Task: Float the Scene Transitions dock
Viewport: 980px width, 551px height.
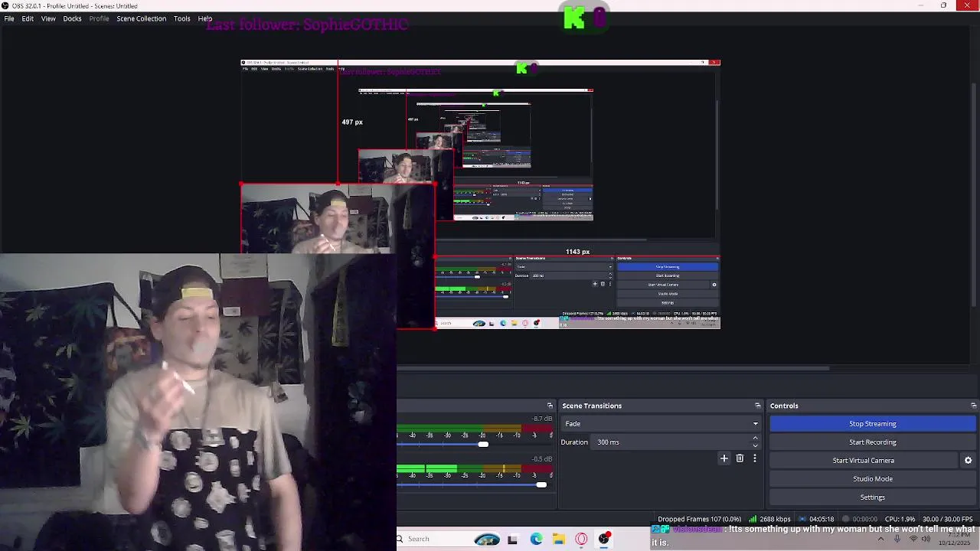Action: click(758, 406)
